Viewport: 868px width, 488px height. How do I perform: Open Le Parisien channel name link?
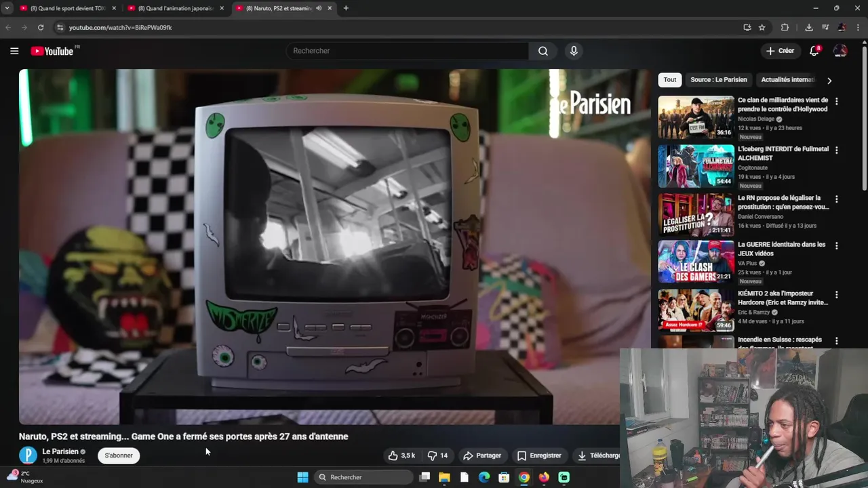point(60,451)
